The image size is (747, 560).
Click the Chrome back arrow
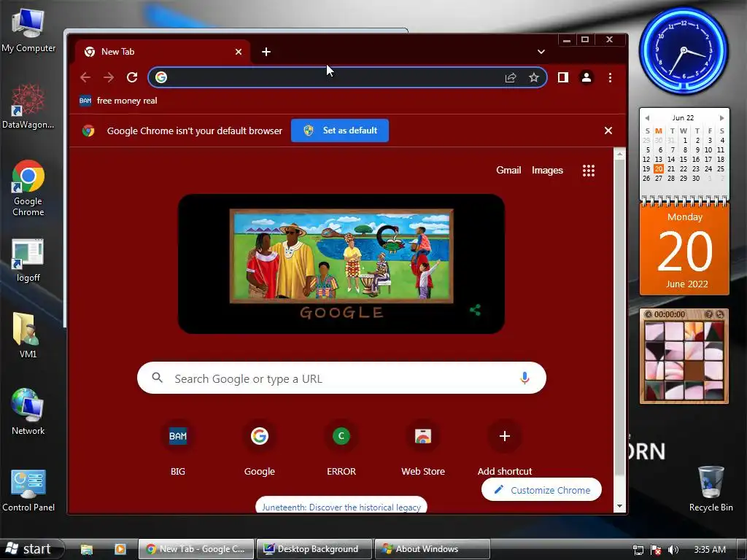coord(85,77)
